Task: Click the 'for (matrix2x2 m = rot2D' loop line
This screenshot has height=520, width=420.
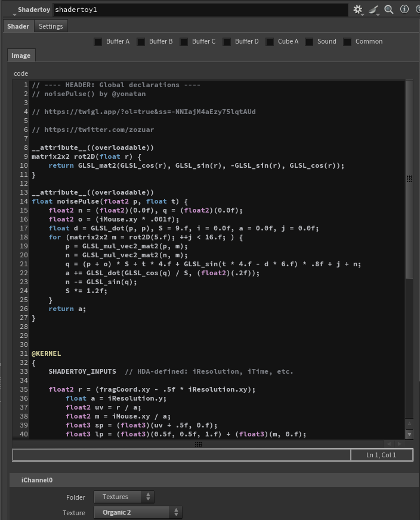Action: tap(146, 237)
